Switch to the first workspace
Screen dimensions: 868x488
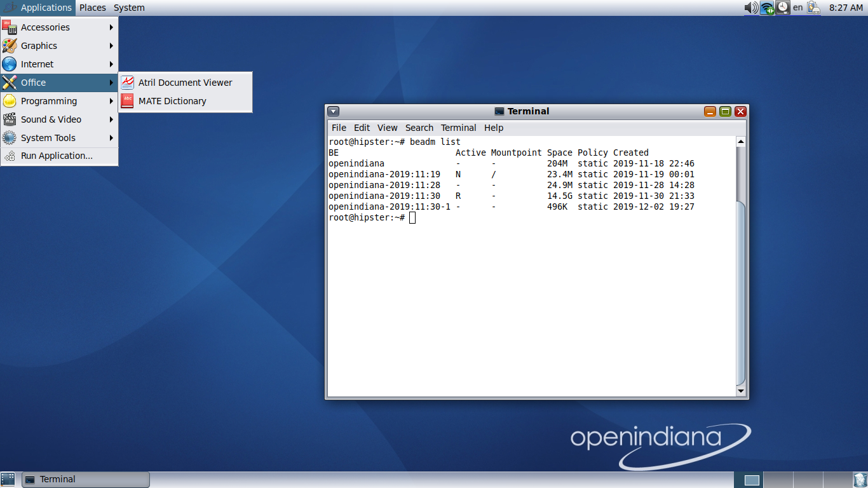coord(749,480)
